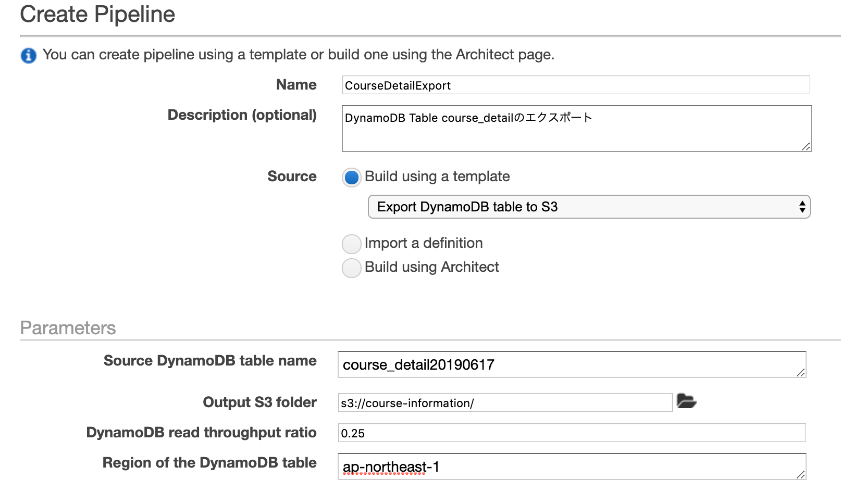Click the Source DynamoDB table name field
The width and height of the screenshot is (841, 504).
[572, 364]
